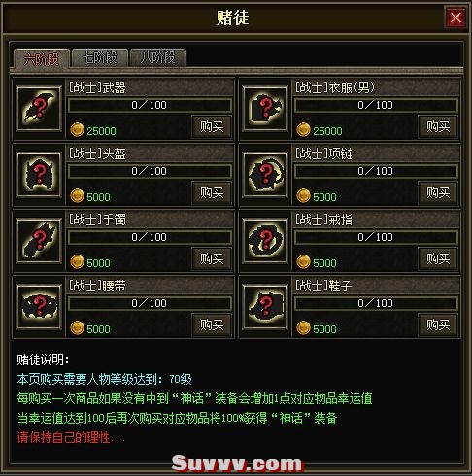Click 购买 for warrior clothes (男)

pos(438,126)
